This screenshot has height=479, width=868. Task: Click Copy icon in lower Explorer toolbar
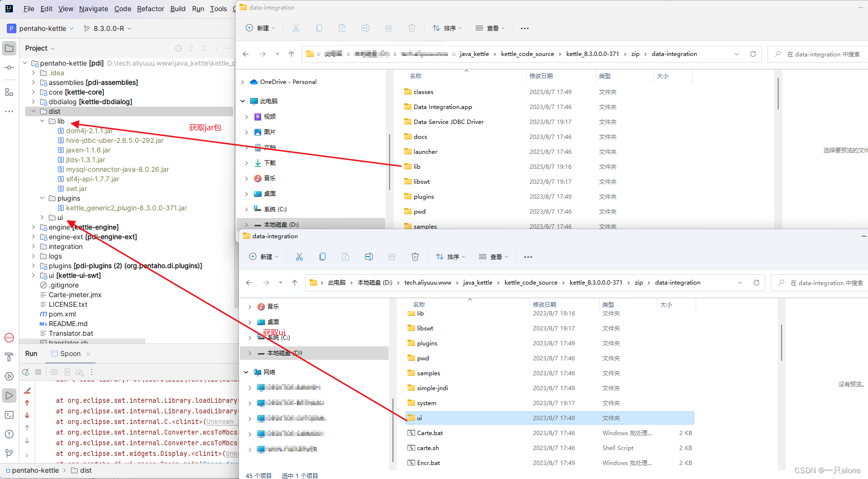[322, 257]
